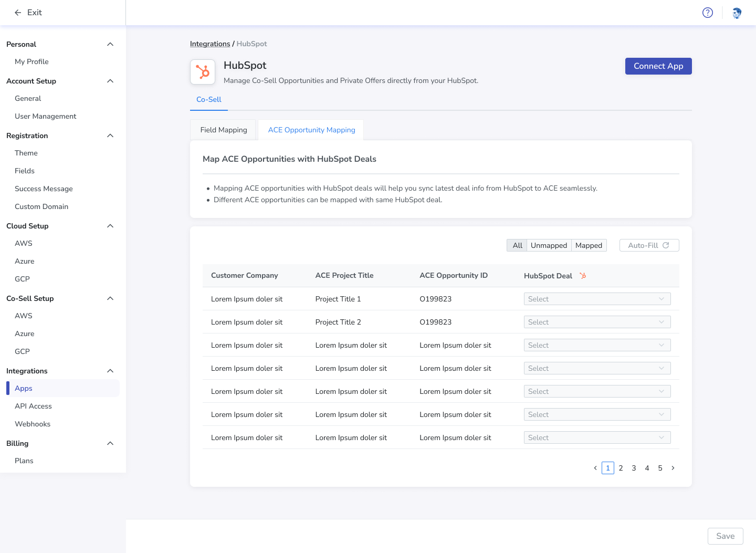The height and width of the screenshot is (553, 756).
Task: Click 'Project Title 2' cell
Action: (338, 322)
